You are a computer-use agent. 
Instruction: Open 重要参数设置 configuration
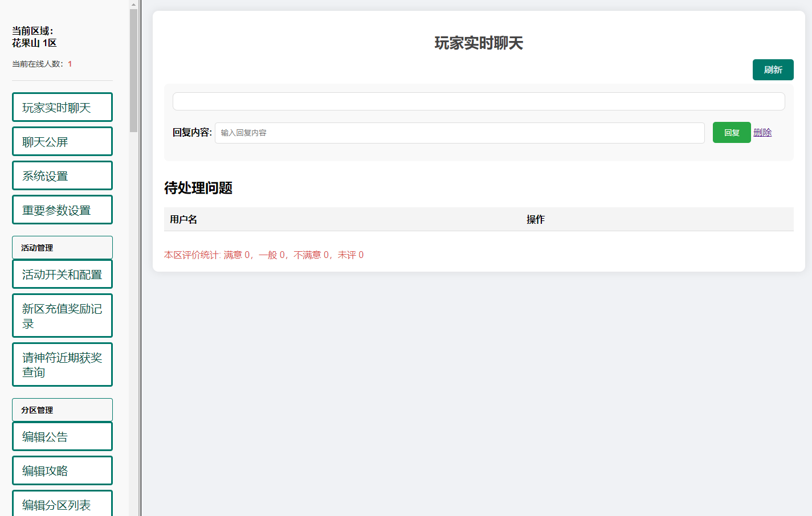point(62,210)
